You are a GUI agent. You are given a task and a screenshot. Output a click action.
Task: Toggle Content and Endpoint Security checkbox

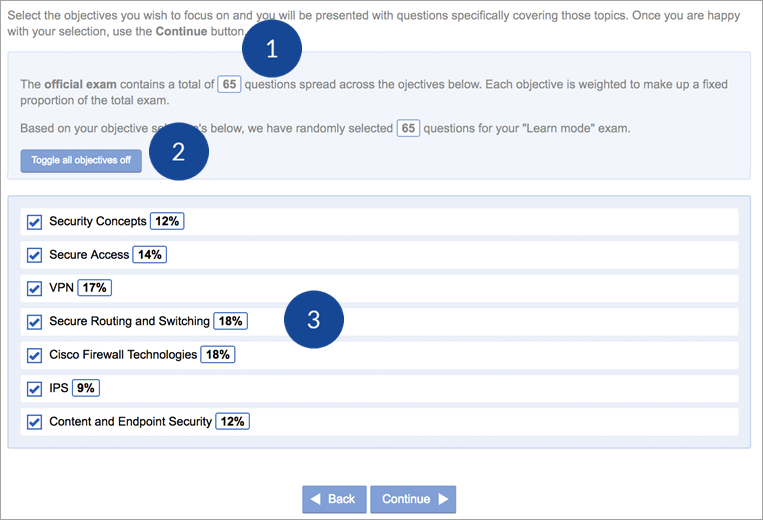tap(34, 422)
